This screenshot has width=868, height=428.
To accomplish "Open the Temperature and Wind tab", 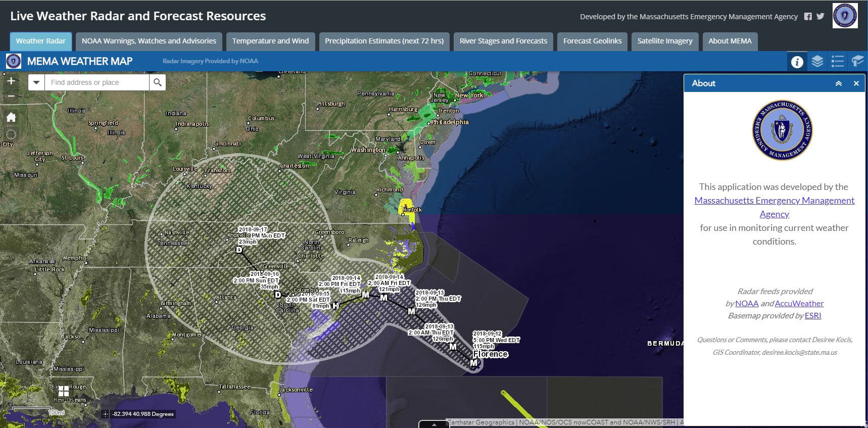I will click(271, 41).
